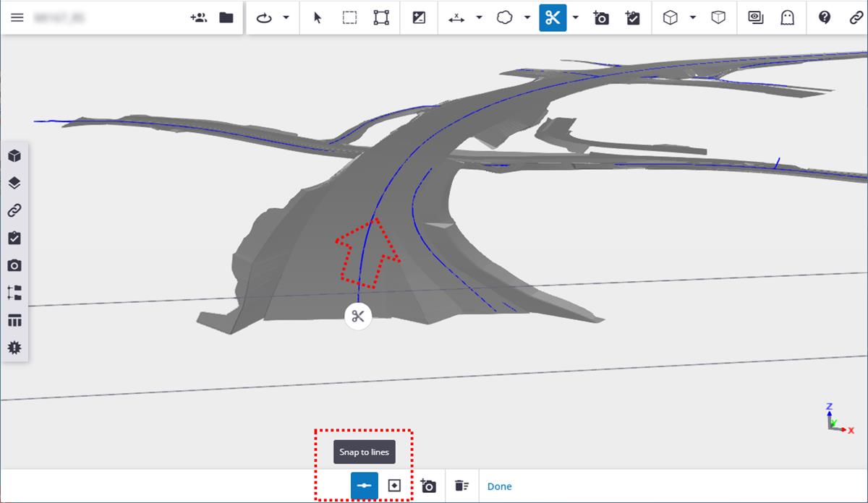
Task: Enable Snap to lines at the bottom
Action: tap(364, 486)
